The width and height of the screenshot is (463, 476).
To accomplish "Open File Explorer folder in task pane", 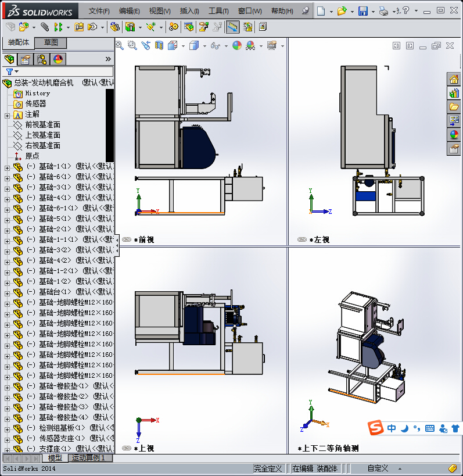I will pos(454,107).
